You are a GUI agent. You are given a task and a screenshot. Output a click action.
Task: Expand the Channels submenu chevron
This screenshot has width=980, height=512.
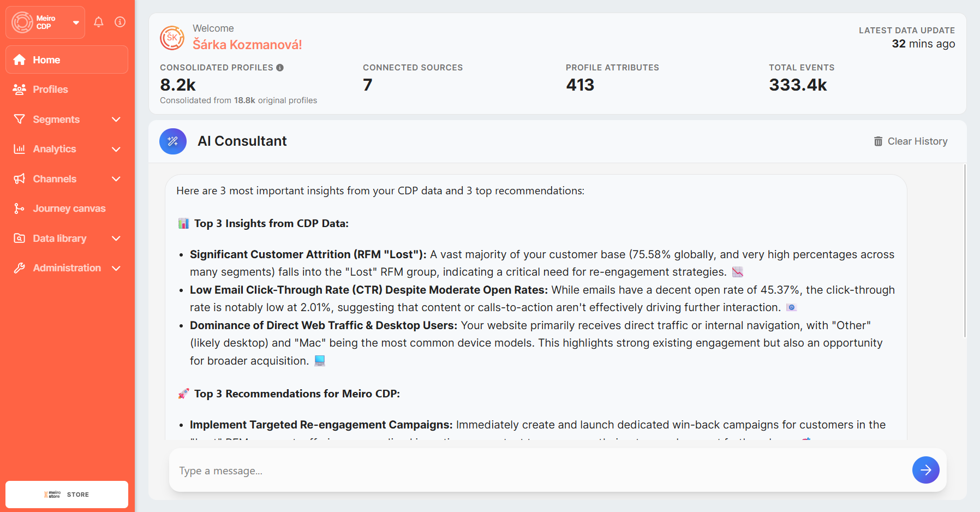pyautogui.click(x=116, y=179)
